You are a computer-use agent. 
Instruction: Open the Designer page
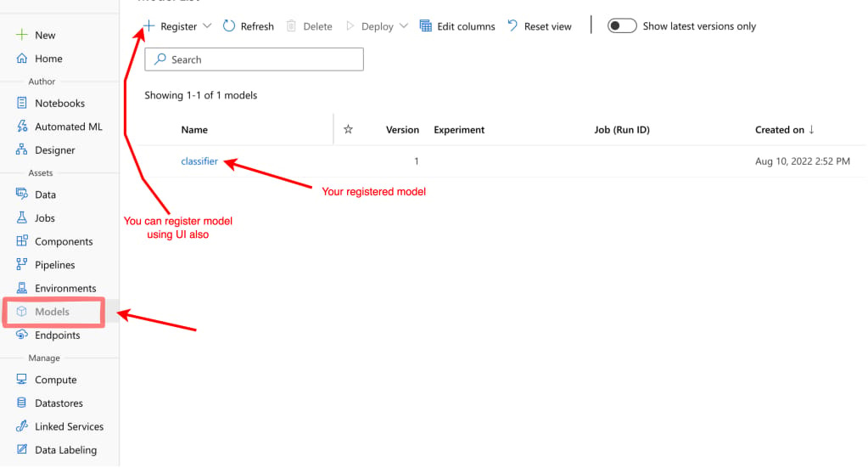pyautogui.click(x=55, y=150)
